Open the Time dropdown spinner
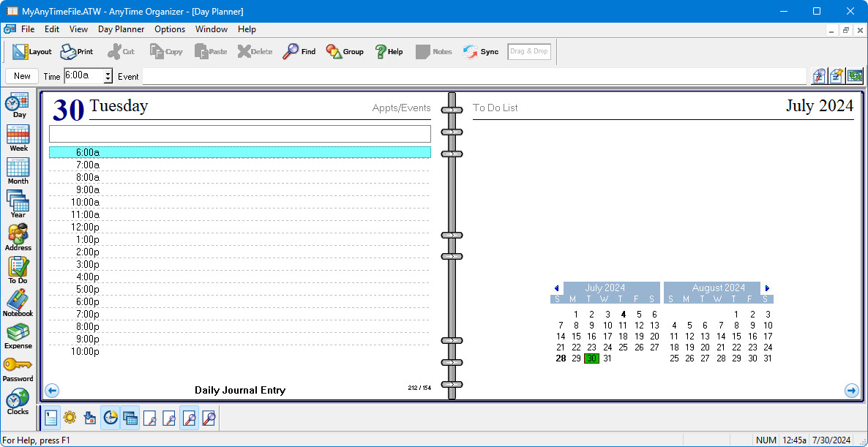The height and width of the screenshot is (447, 868). tap(108, 76)
